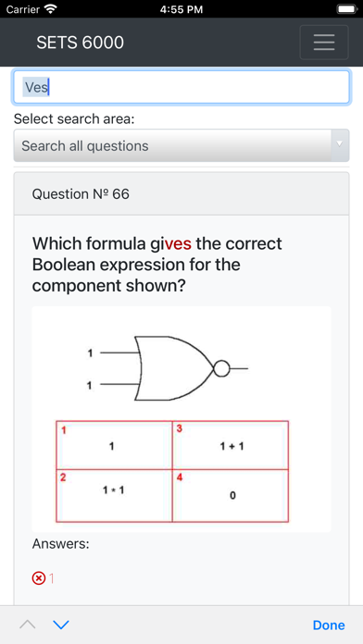Tap Done on the keyboard toolbar
Image resolution: width=363 pixels, height=644 pixels.
(x=329, y=625)
